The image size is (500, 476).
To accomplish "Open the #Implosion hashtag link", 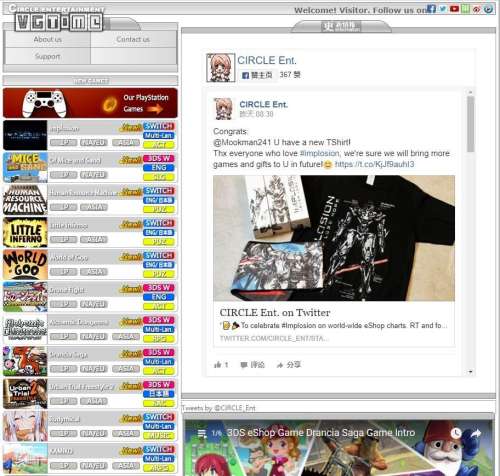I will (320, 153).
